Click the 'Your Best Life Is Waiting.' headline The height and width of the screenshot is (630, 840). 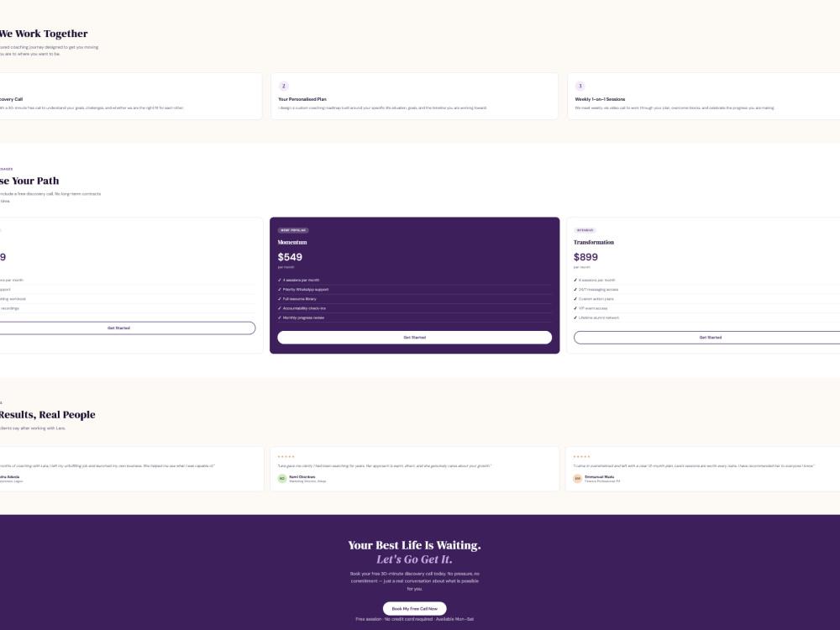click(x=415, y=545)
